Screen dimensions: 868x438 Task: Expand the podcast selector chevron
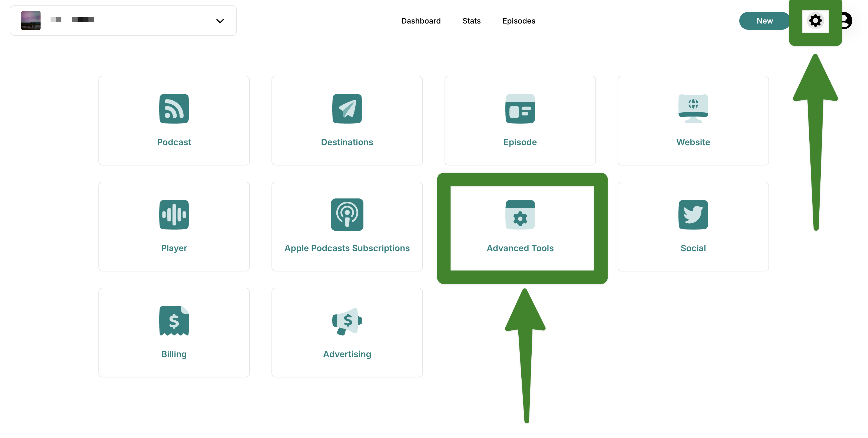220,21
